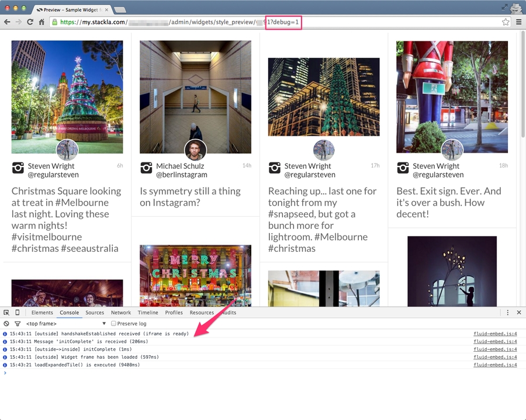
Task: Clear the console log with the clear icon
Action: 6,324
